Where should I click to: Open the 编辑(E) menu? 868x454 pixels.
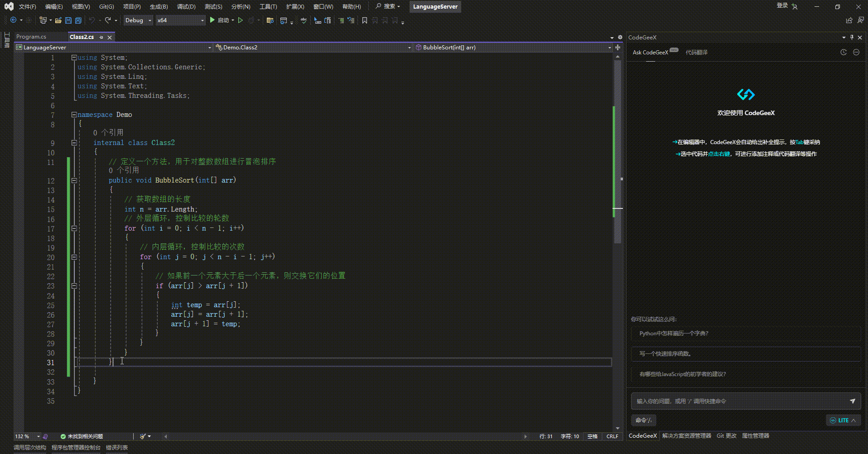(54, 6)
